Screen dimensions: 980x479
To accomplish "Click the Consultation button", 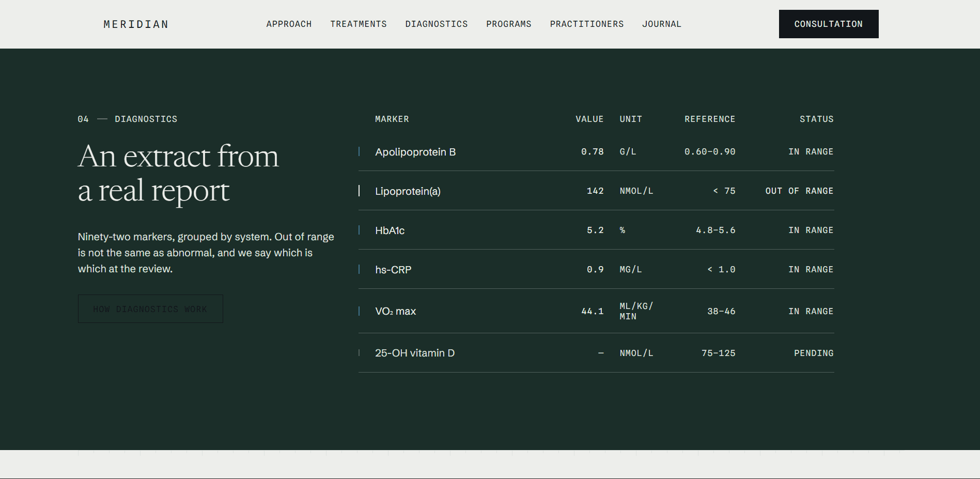I will 829,24.
